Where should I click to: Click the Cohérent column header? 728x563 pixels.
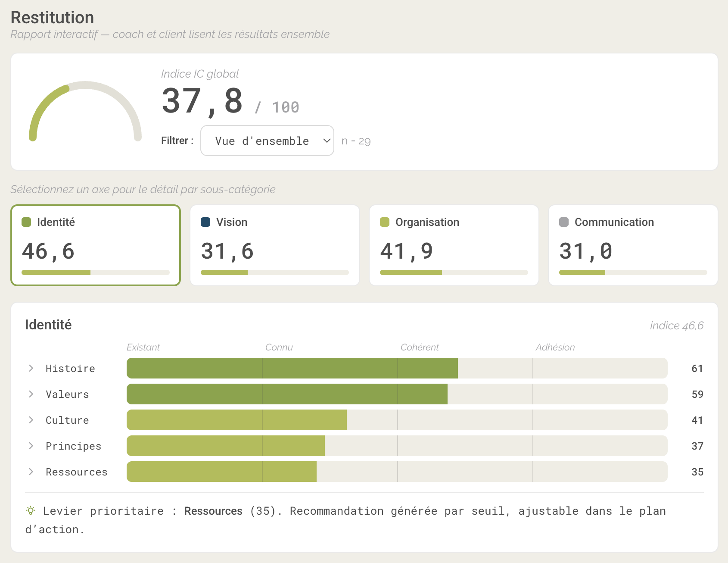point(420,347)
